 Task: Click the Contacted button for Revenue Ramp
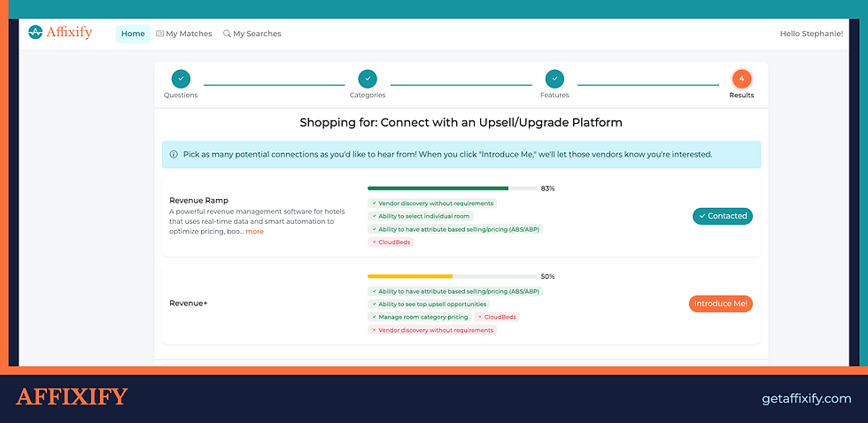[x=723, y=216]
